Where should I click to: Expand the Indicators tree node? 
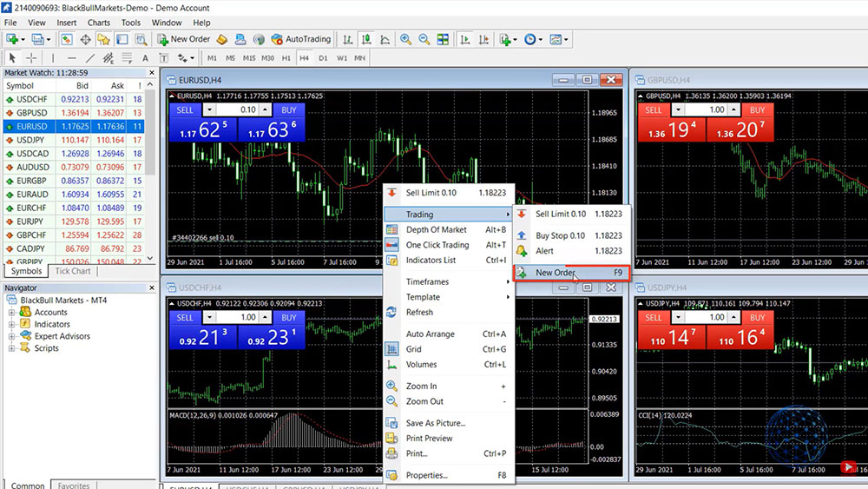[x=12, y=324]
